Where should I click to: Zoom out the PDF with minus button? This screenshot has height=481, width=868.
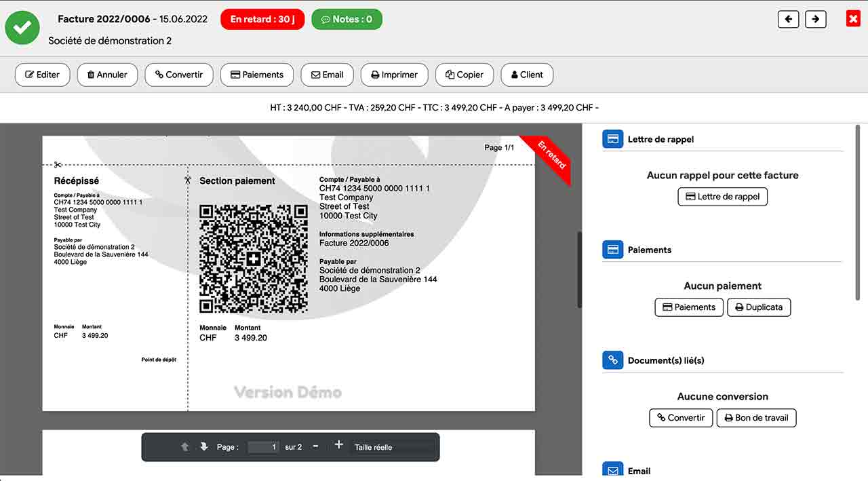click(315, 446)
